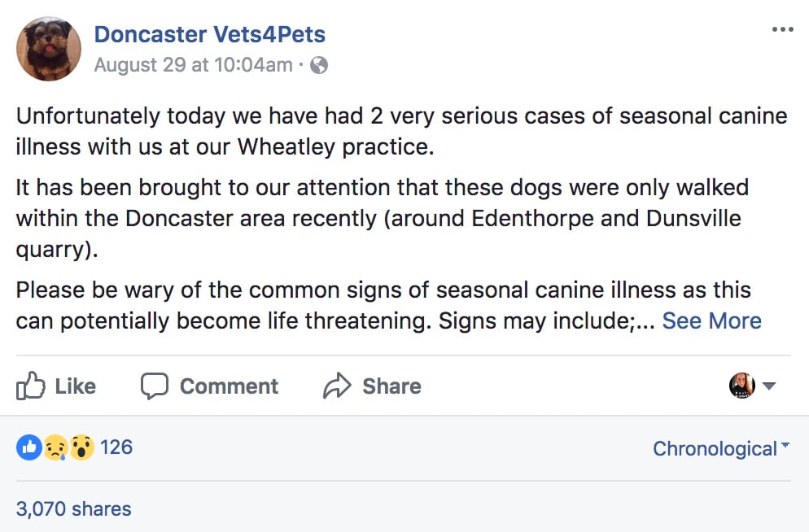
Task: Click the Like text button
Action: click(x=76, y=386)
